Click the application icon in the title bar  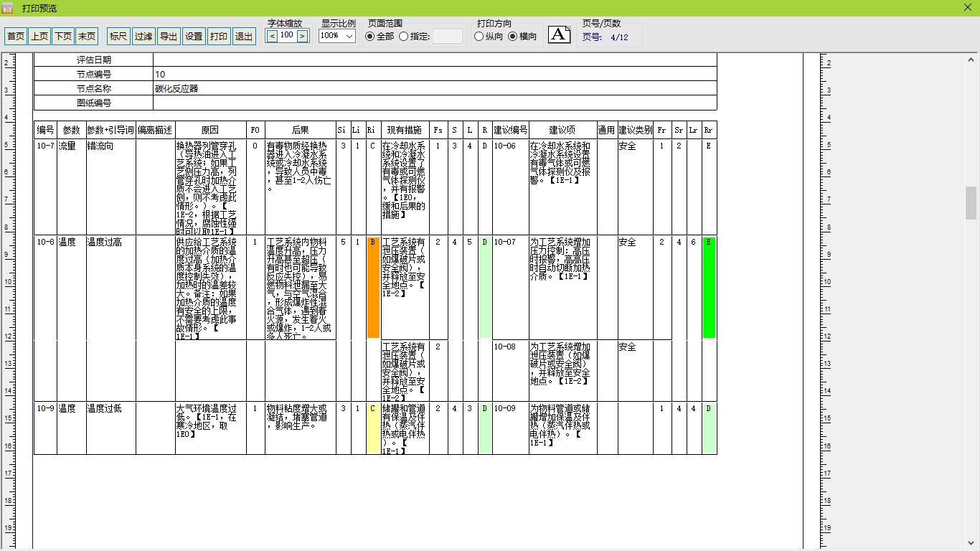[8, 8]
